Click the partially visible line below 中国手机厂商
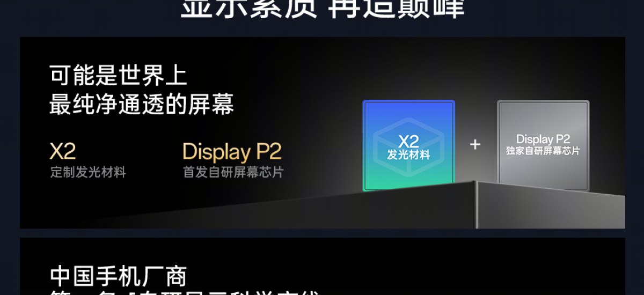The height and width of the screenshot is (295, 644). (185, 292)
